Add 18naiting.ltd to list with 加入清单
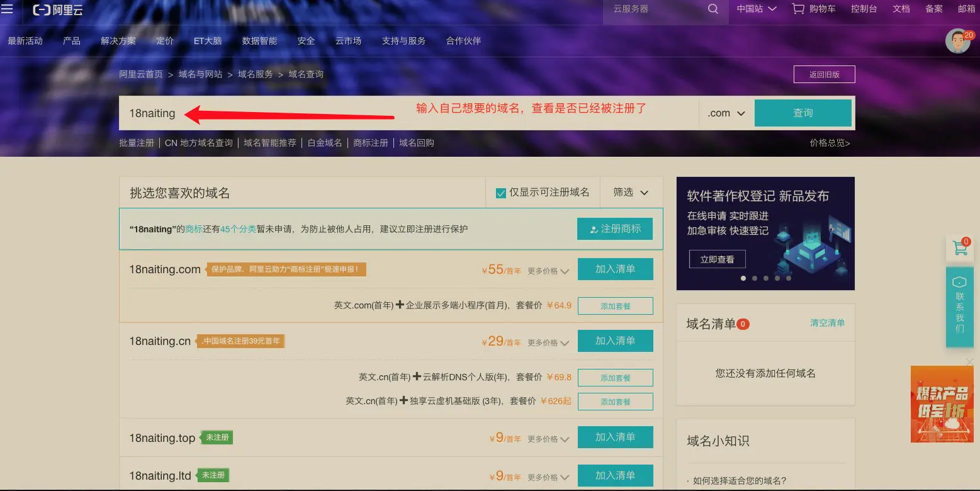 [x=615, y=476]
